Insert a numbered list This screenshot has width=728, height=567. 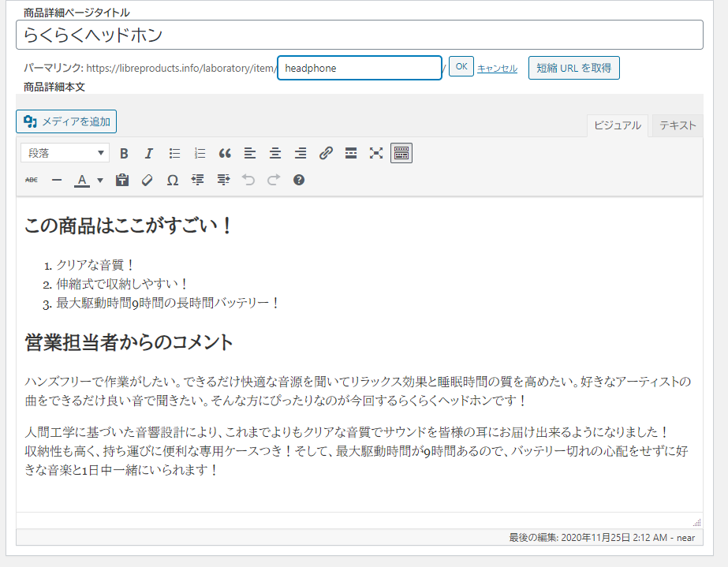(x=200, y=153)
